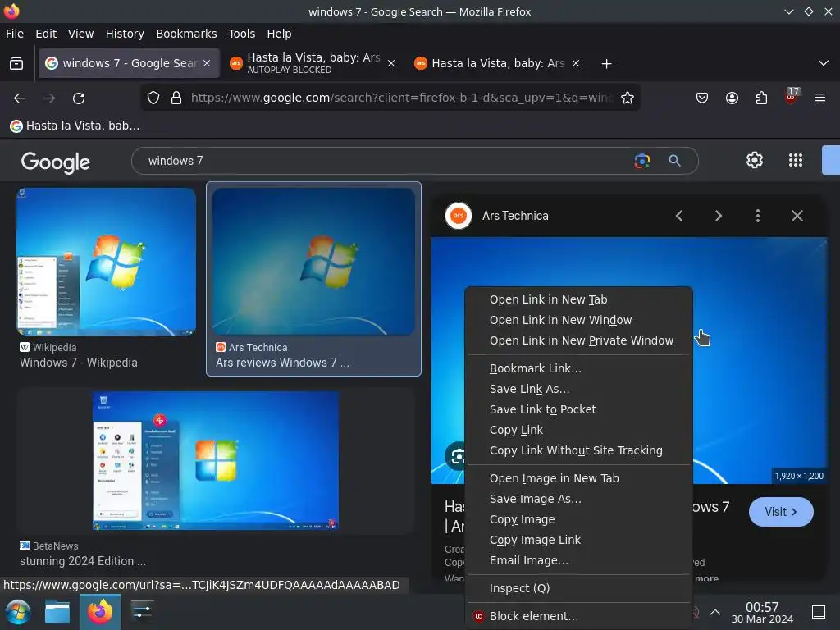Open the Extensions puzzle icon
Screen dimensions: 840x630
click(x=761, y=98)
